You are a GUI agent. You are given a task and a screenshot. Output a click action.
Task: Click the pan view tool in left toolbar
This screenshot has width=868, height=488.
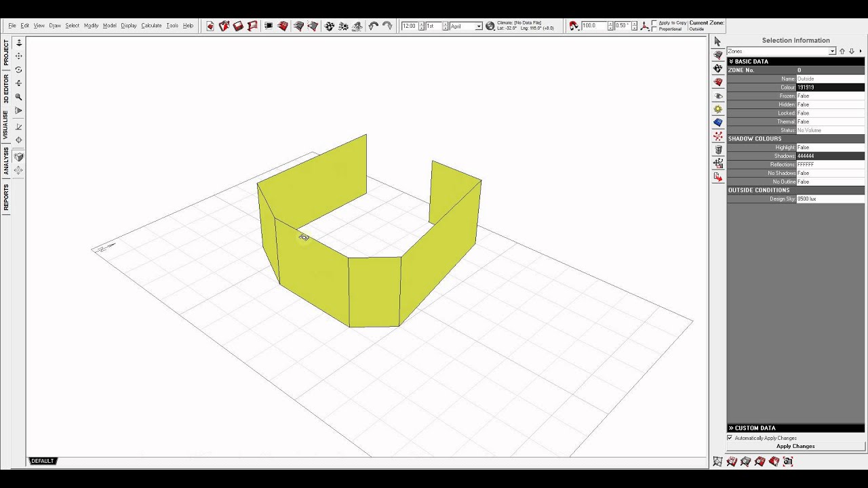point(18,56)
